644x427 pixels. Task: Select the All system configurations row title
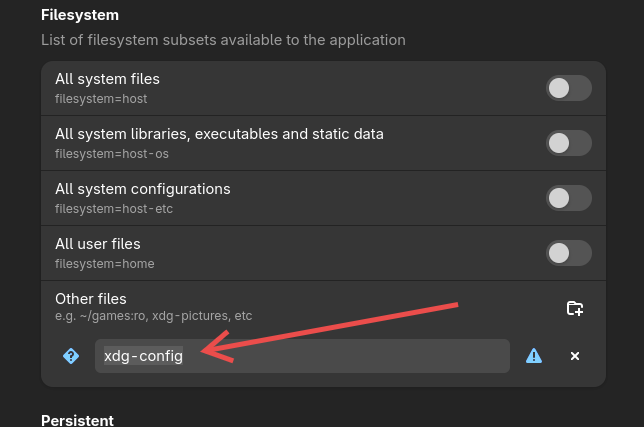coord(143,189)
